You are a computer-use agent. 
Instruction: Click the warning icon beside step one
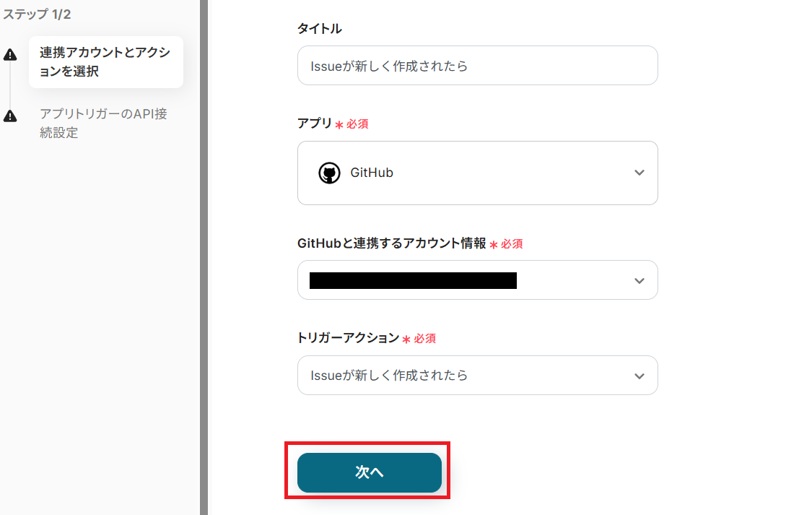[x=10, y=55]
